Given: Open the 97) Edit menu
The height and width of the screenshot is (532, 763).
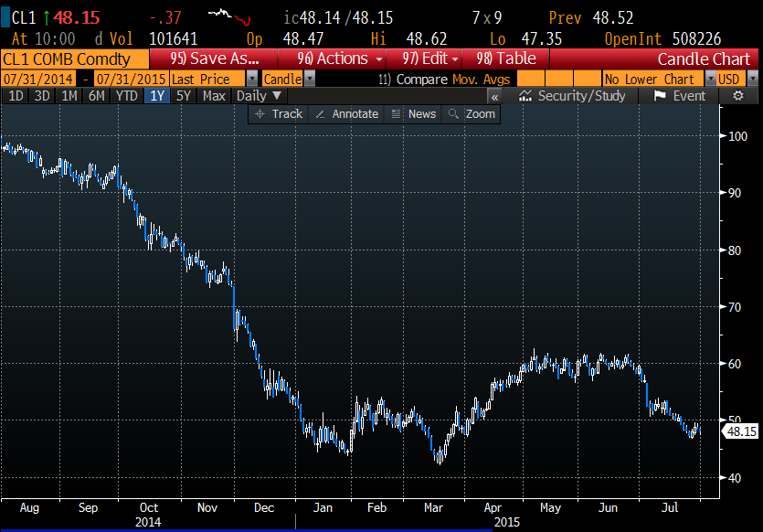Looking at the screenshot, I should 429,59.
